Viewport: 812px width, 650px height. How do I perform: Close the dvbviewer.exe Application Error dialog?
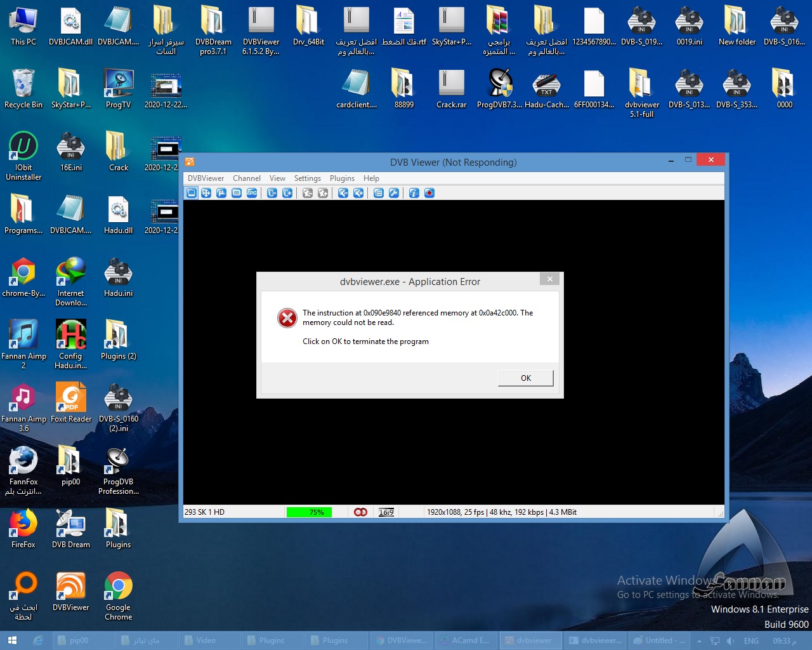[x=550, y=279]
